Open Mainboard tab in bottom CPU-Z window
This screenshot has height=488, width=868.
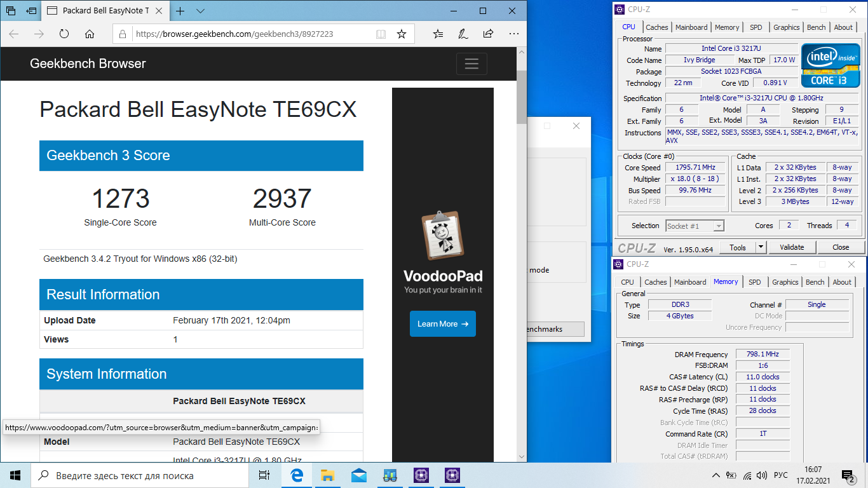690,282
